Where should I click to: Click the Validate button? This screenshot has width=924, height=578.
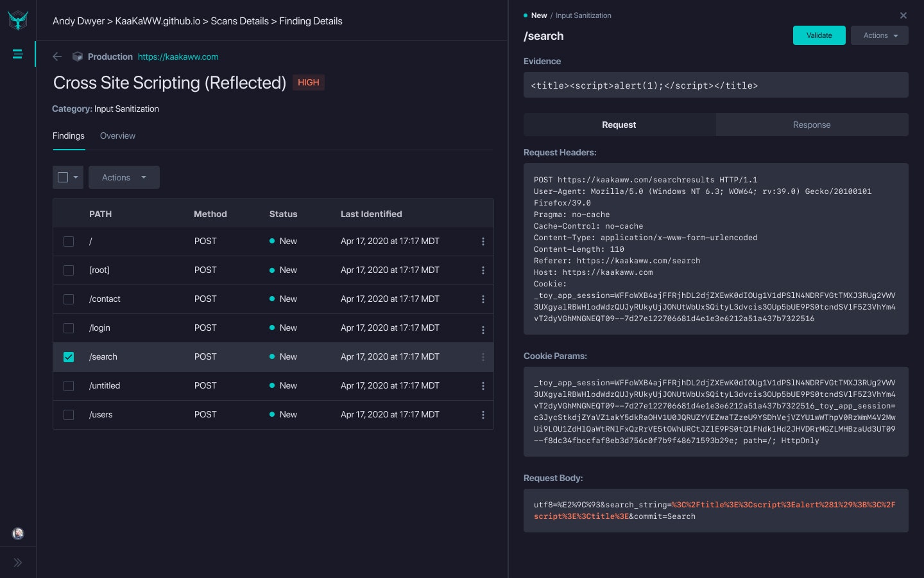tap(819, 35)
